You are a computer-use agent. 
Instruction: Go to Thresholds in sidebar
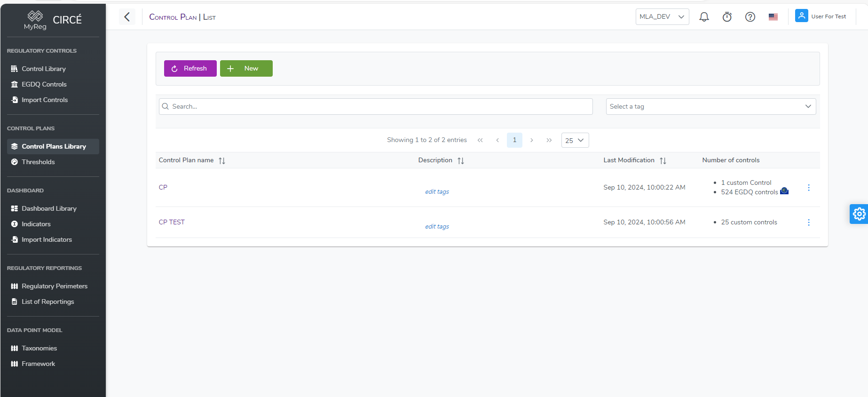(38, 162)
